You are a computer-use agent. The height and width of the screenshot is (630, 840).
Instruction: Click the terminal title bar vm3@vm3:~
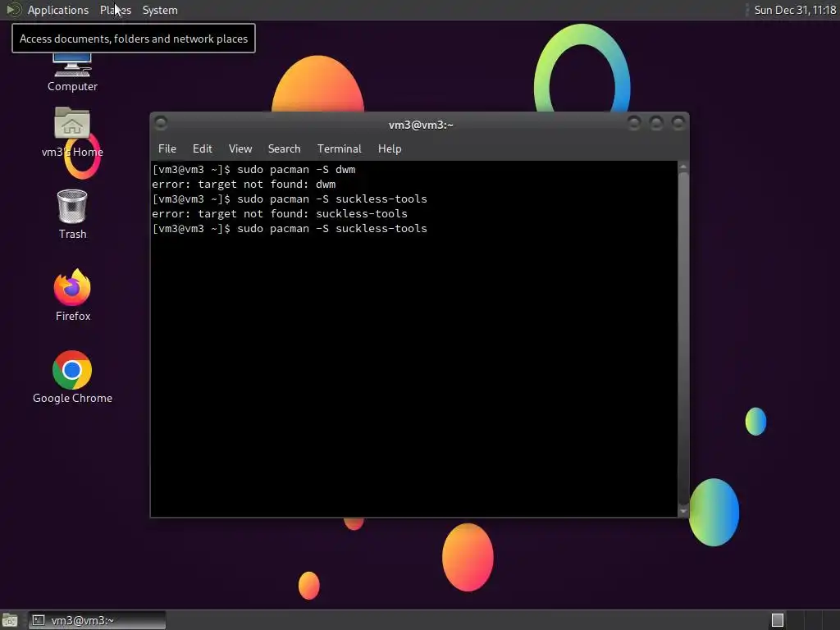point(421,125)
